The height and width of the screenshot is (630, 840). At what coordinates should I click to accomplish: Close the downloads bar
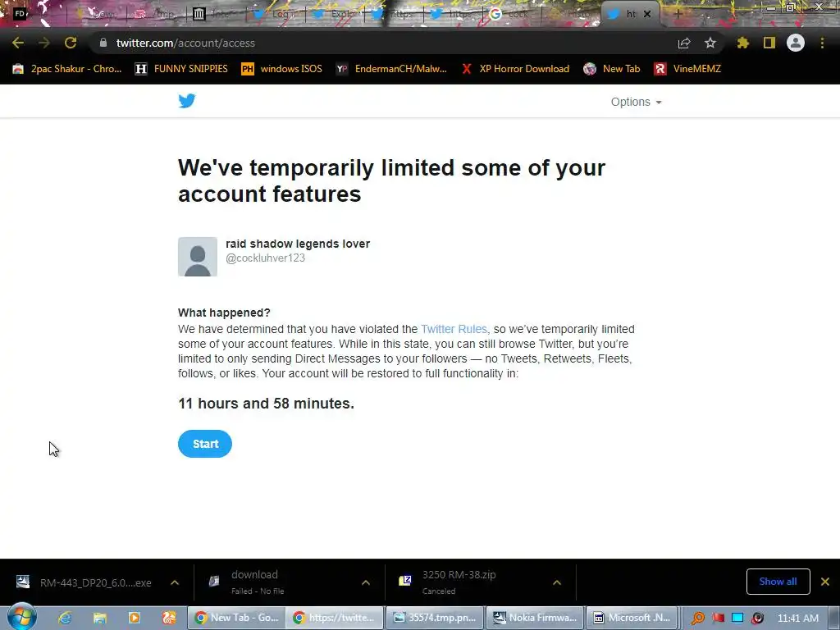[x=825, y=582]
